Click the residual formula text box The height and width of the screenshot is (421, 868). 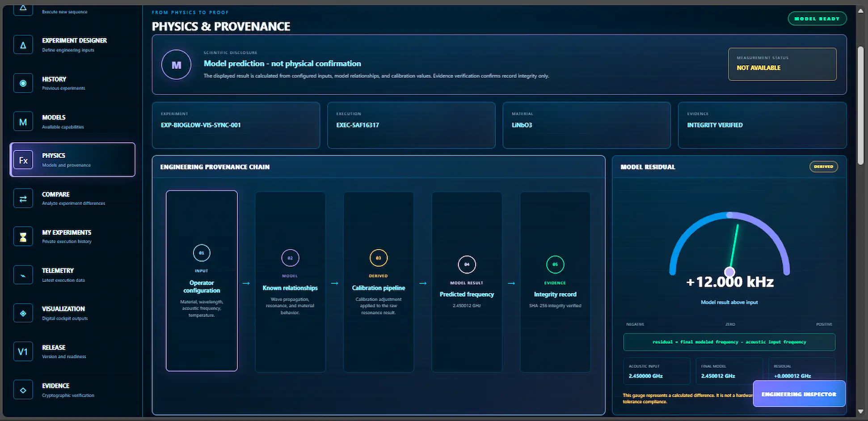[x=729, y=342]
